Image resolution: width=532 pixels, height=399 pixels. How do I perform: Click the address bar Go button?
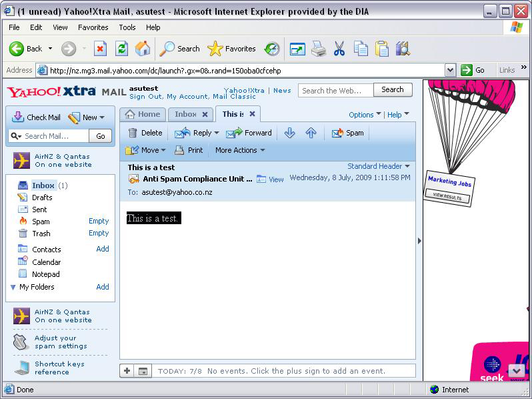click(x=473, y=70)
